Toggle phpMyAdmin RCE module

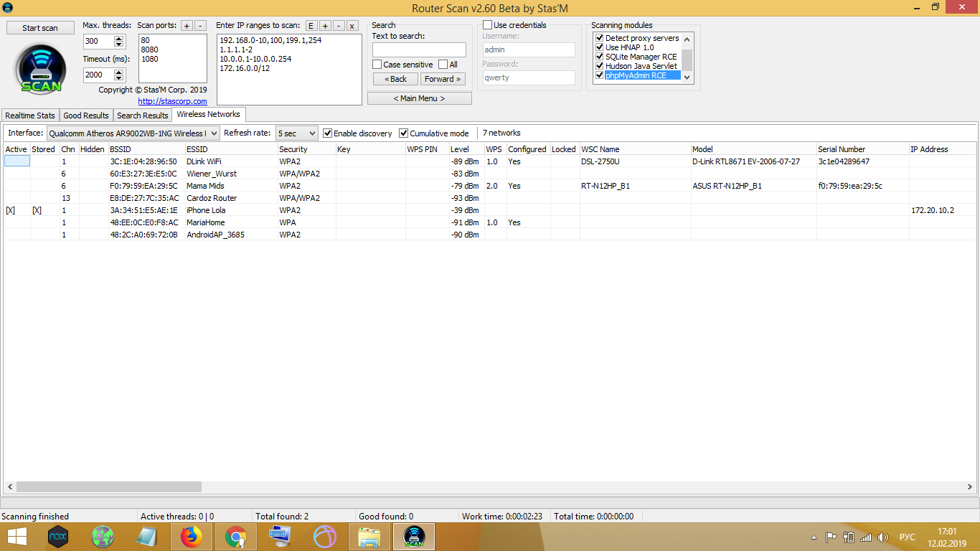[600, 75]
